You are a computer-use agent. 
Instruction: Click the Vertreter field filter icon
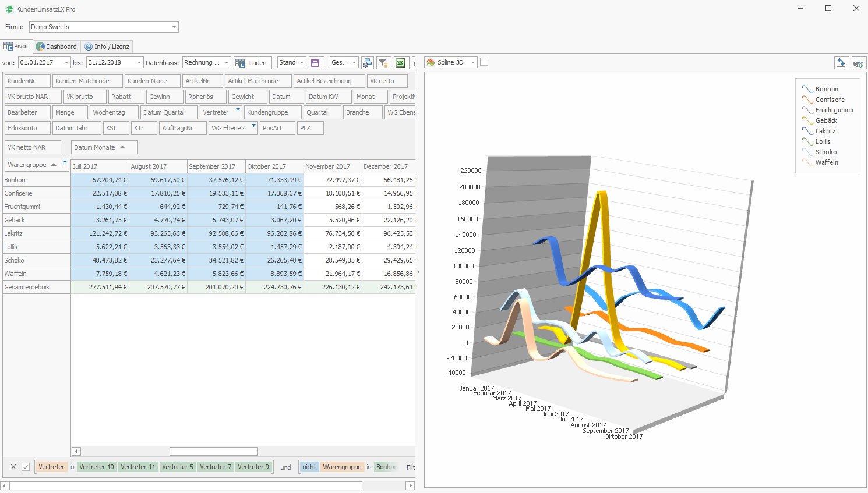238,110
